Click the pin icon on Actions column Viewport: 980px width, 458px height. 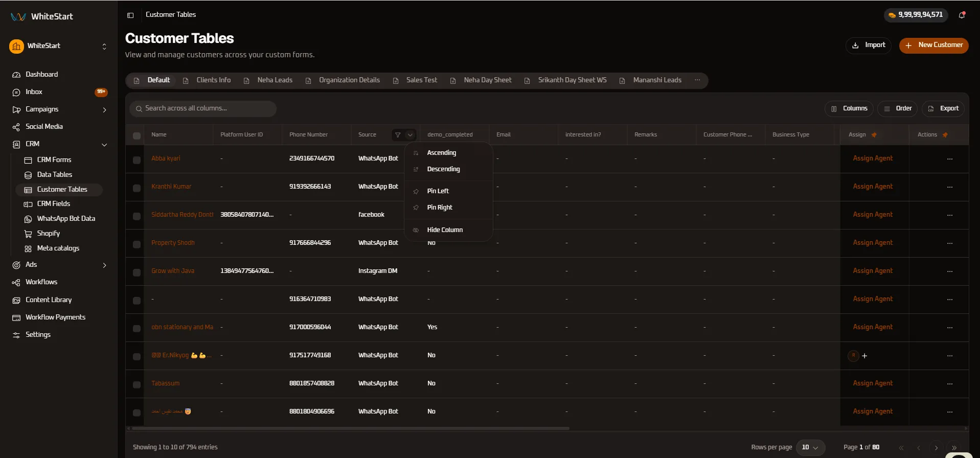point(945,135)
